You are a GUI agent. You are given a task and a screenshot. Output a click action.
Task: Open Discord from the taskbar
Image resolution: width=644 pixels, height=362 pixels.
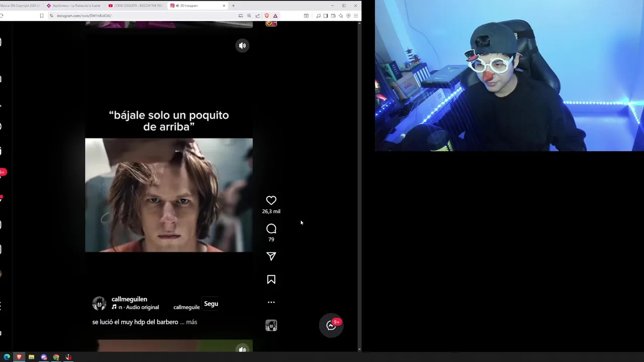44,357
